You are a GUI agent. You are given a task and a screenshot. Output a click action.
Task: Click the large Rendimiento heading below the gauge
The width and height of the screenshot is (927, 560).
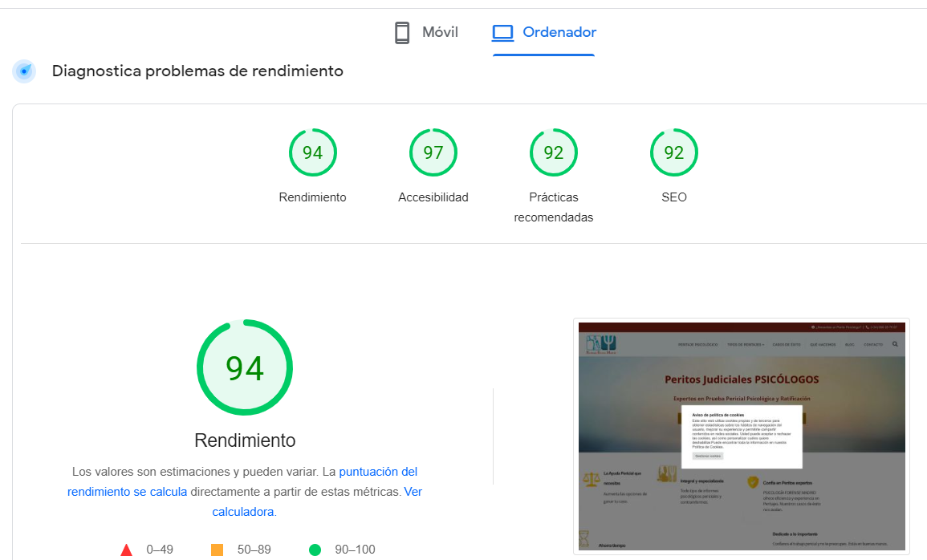tap(245, 440)
